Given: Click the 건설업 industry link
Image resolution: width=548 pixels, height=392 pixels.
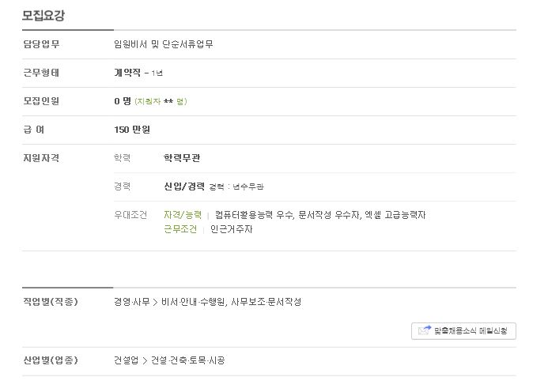Looking at the screenshot, I should click(127, 360).
